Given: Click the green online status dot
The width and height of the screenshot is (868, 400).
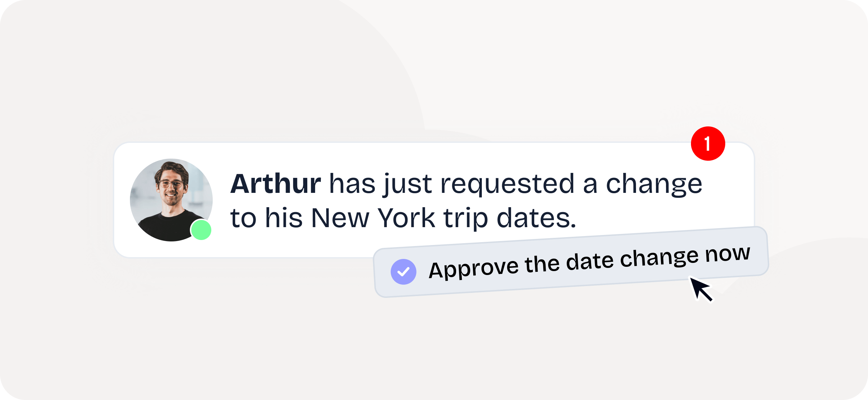Looking at the screenshot, I should (201, 230).
